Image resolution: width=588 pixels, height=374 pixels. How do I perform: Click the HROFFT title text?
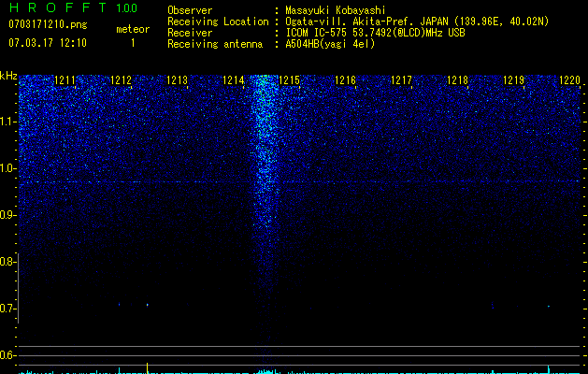(58, 7)
